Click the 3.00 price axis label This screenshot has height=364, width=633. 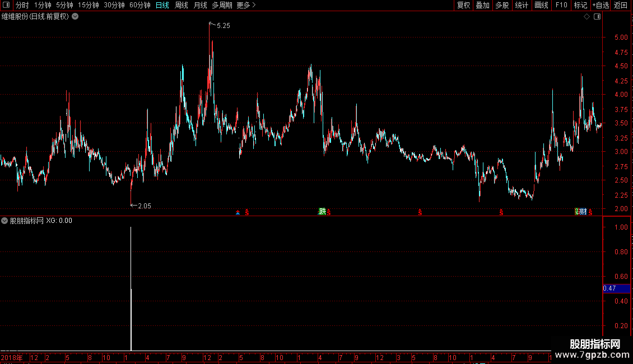[621, 152]
